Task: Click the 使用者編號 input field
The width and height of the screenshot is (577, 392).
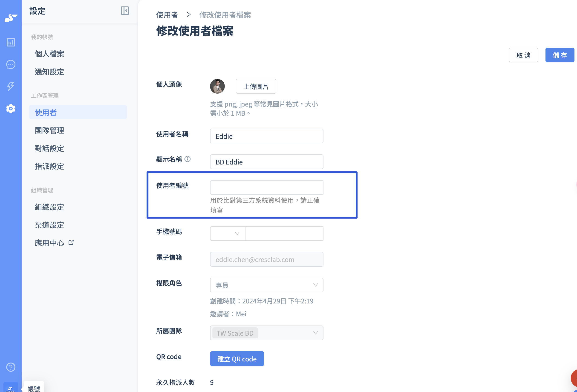Action: click(x=266, y=187)
